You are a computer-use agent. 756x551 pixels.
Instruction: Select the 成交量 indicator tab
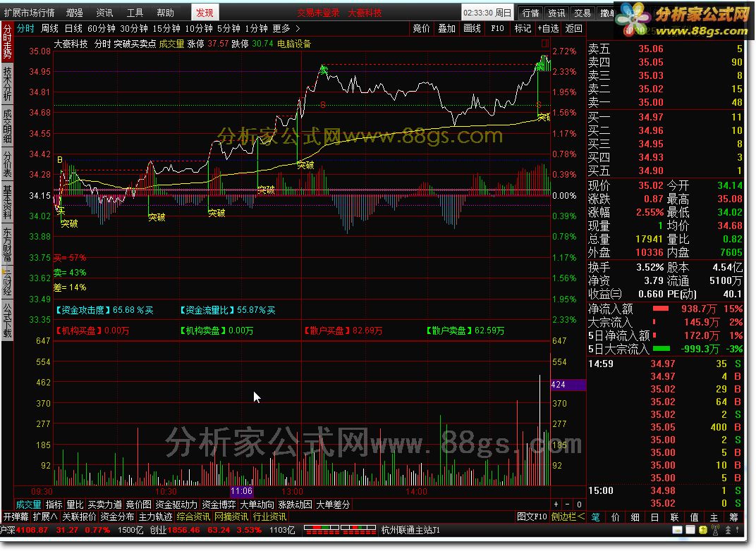pos(28,504)
